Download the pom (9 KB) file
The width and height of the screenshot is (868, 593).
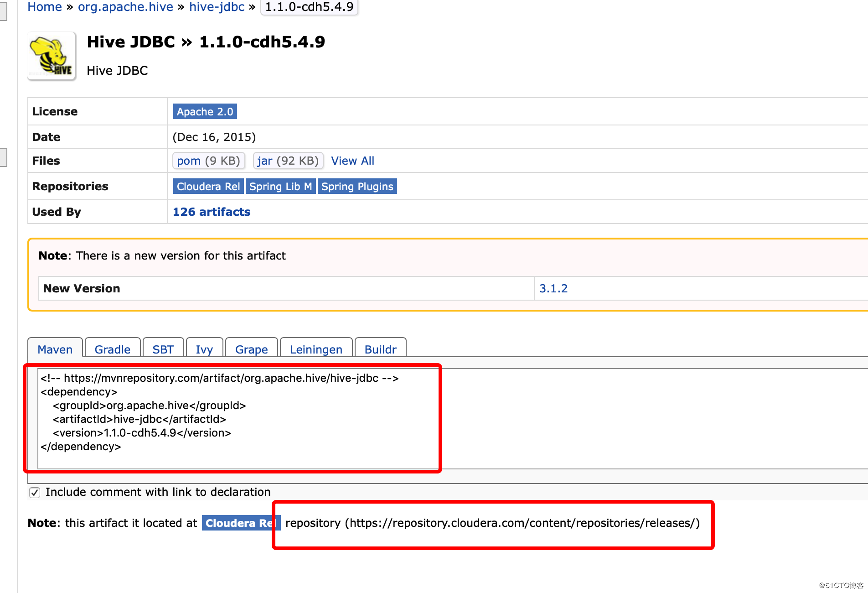209,161
